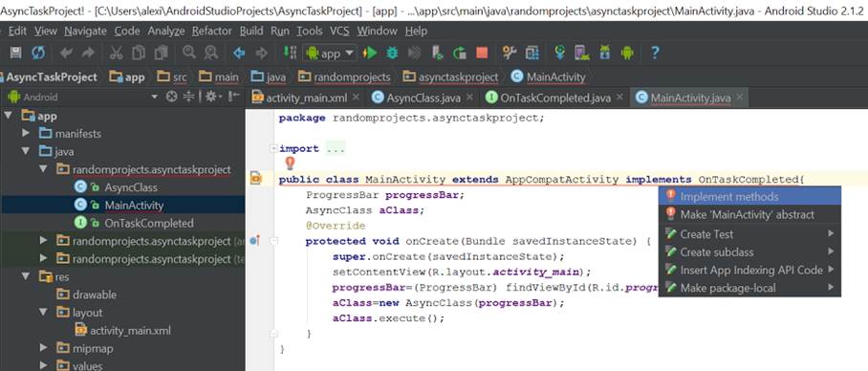
Task: Stop execution with red square icon
Action: (x=482, y=53)
